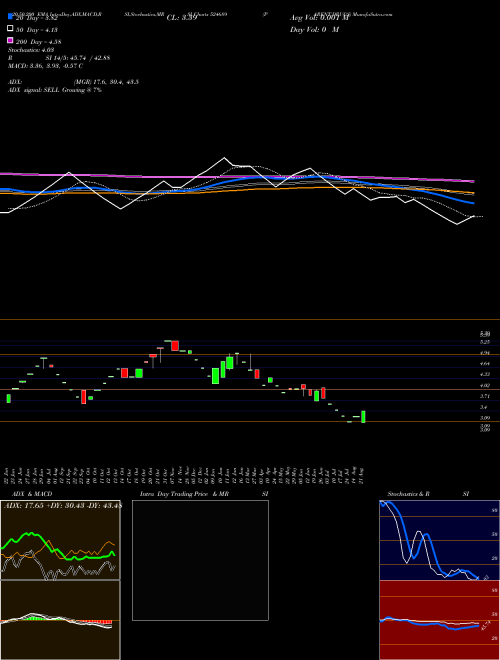
Task: Click inside the ADX line chart panel
Action: (60, 540)
